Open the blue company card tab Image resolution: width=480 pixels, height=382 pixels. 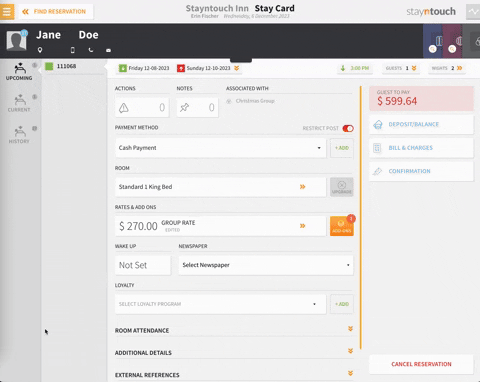tap(433, 41)
